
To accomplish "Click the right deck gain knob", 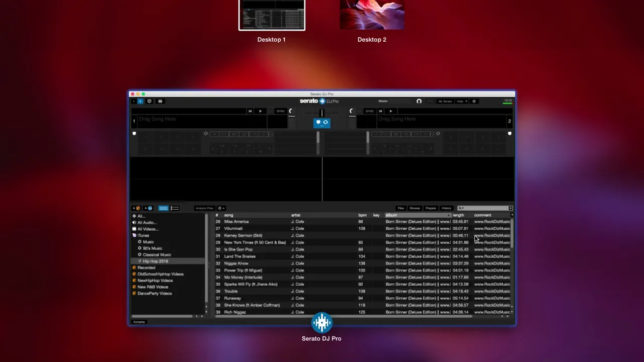I will 352,111.
